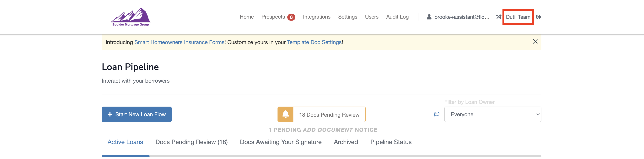The width and height of the screenshot is (644, 159).
Task: Click the bell icon for pending docs
Action: (286, 114)
